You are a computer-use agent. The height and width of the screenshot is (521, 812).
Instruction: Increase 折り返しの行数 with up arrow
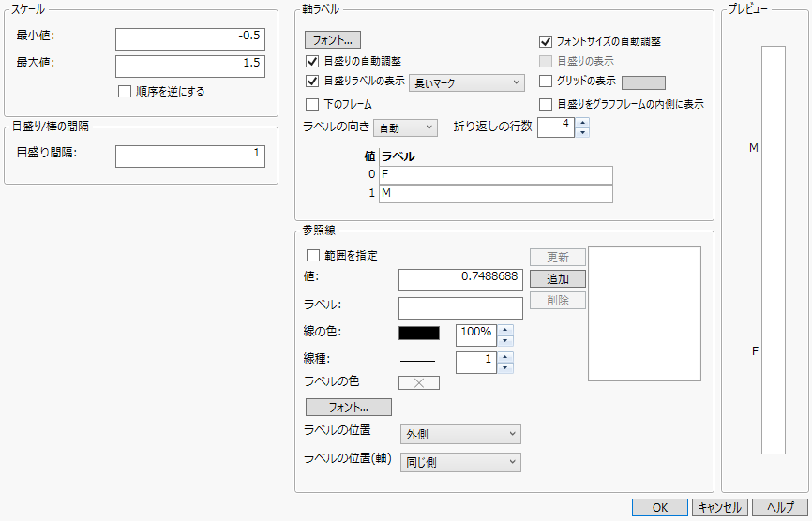[582, 123]
